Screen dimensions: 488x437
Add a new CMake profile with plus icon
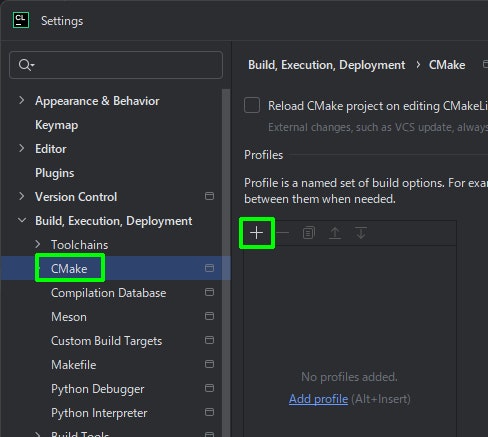point(257,233)
